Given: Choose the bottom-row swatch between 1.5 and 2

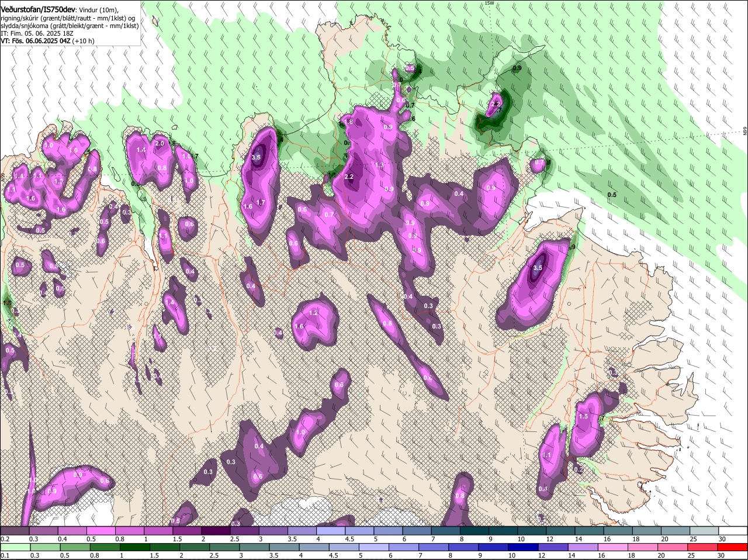Looking at the screenshot, I should click(166, 547).
